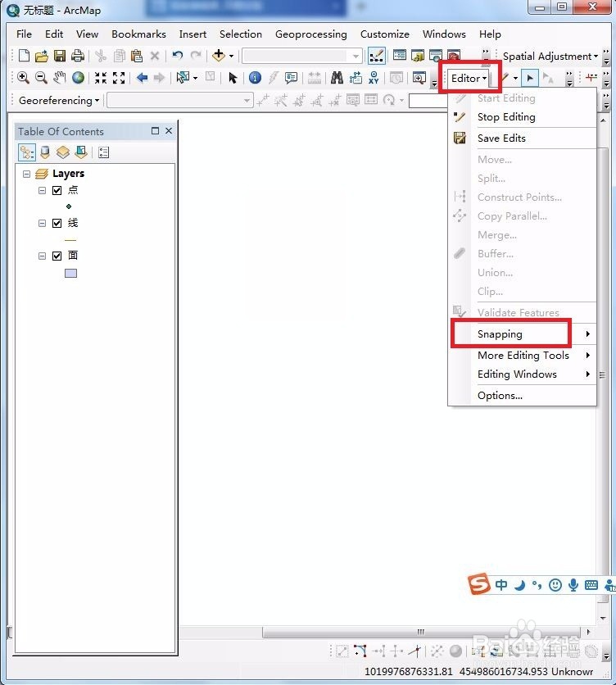Select the Pan hand tool
616x685 pixels.
point(60,78)
